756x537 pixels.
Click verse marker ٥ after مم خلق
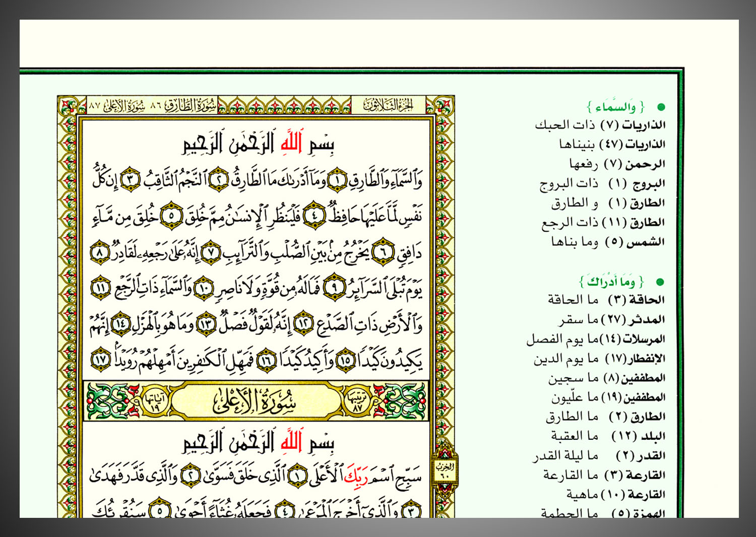pos(171,216)
